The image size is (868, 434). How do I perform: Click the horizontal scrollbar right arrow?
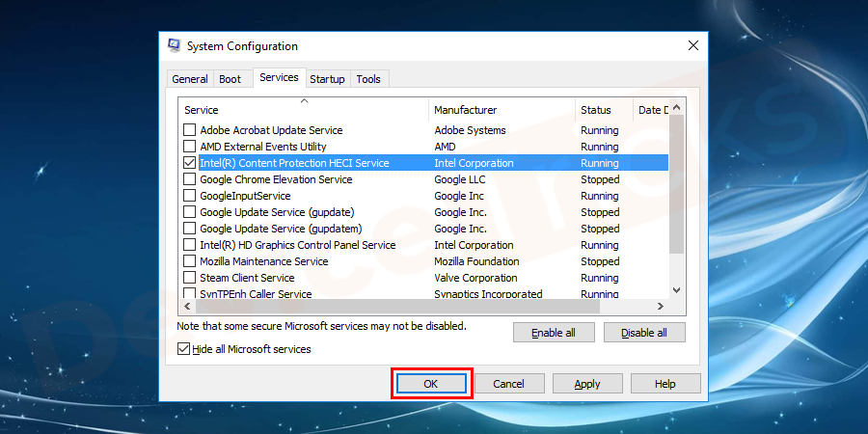pyautogui.click(x=661, y=306)
